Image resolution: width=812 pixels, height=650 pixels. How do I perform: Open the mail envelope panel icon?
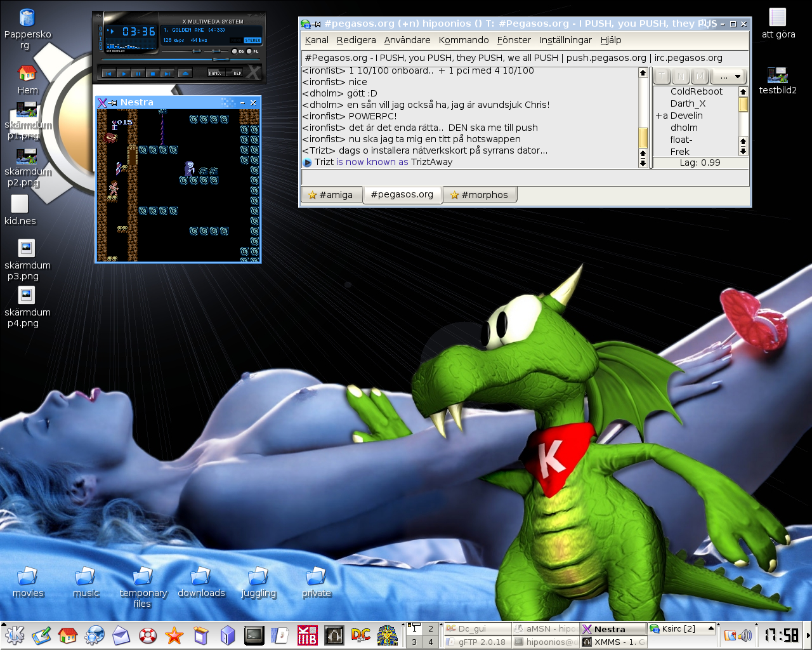pyautogui.click(x=121, y=635)
